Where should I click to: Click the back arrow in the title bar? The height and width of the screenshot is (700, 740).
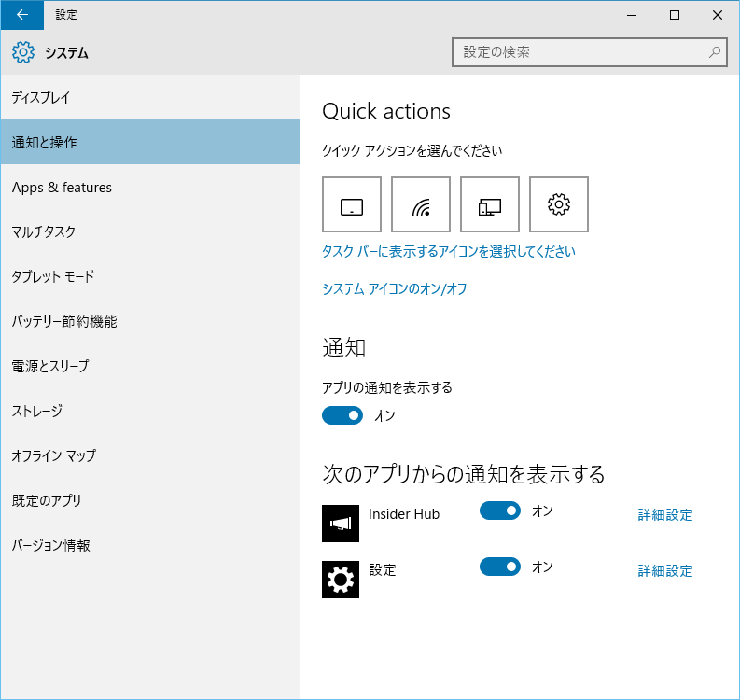click(x=22, y=15)
